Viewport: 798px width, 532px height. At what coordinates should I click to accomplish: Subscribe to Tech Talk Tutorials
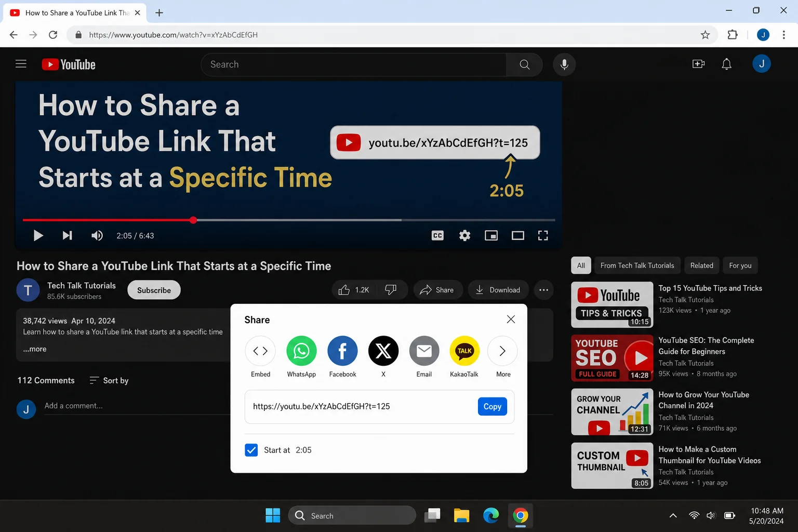click(154, 290)
